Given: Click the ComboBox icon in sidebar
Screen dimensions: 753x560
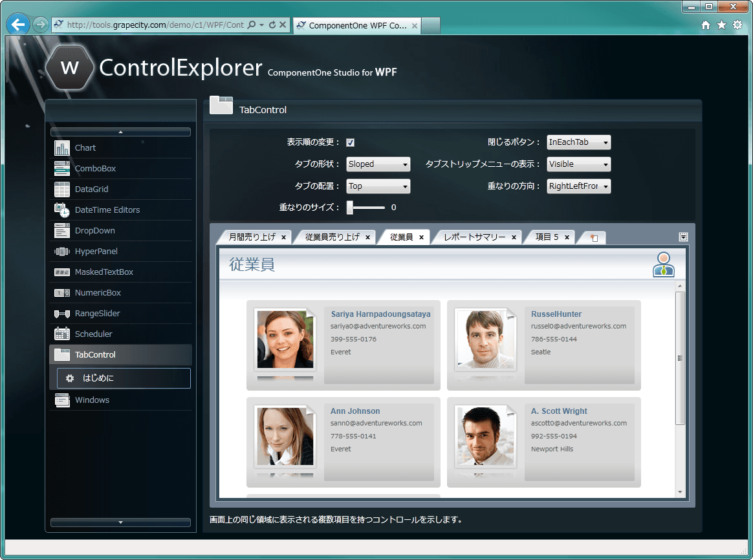Looking at the screenshot, I should click(62, 168).
